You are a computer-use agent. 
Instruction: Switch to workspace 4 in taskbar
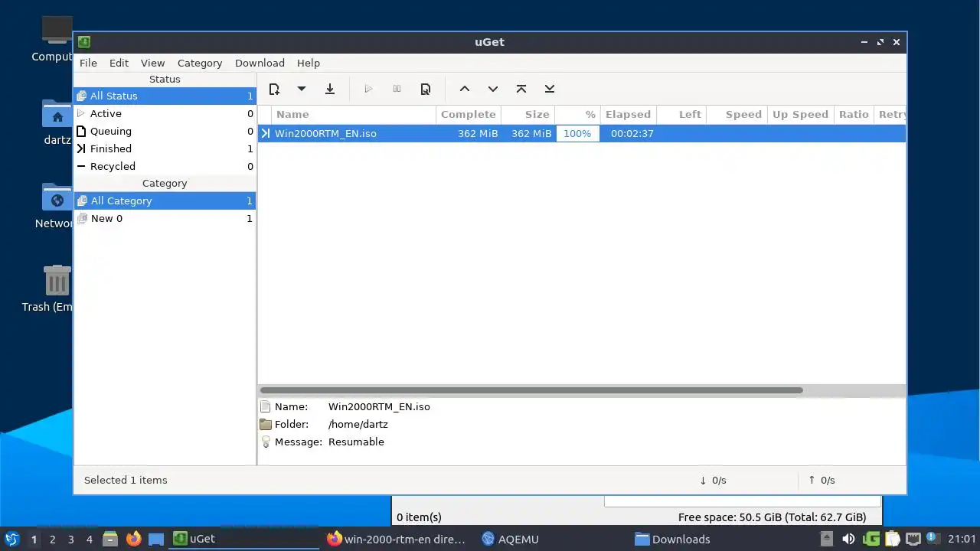[89, 539]
